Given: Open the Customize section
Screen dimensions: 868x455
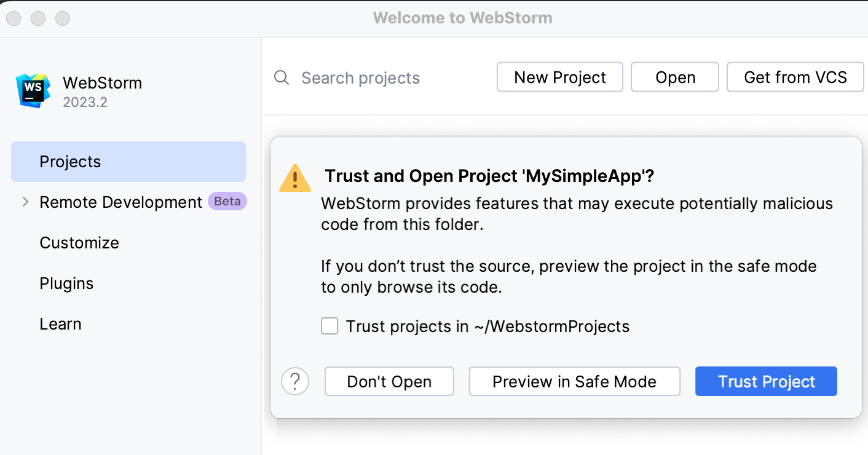Looking at the screenshot, I should click(79, 242).
